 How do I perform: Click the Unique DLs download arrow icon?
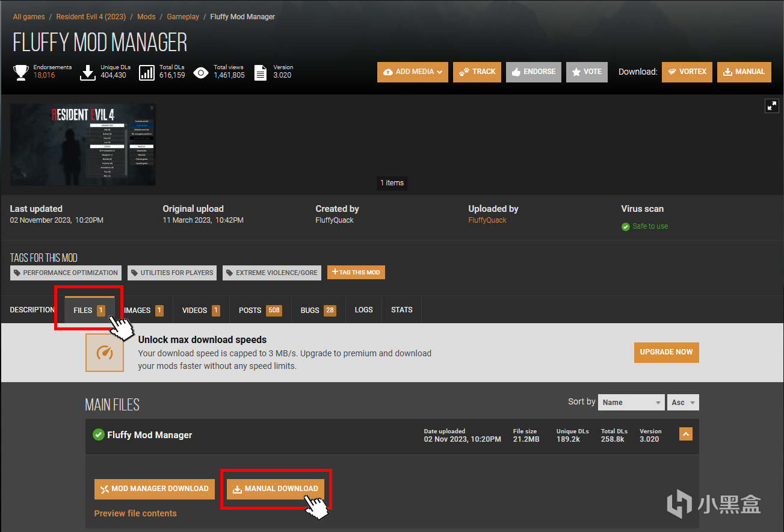(88, 72)
